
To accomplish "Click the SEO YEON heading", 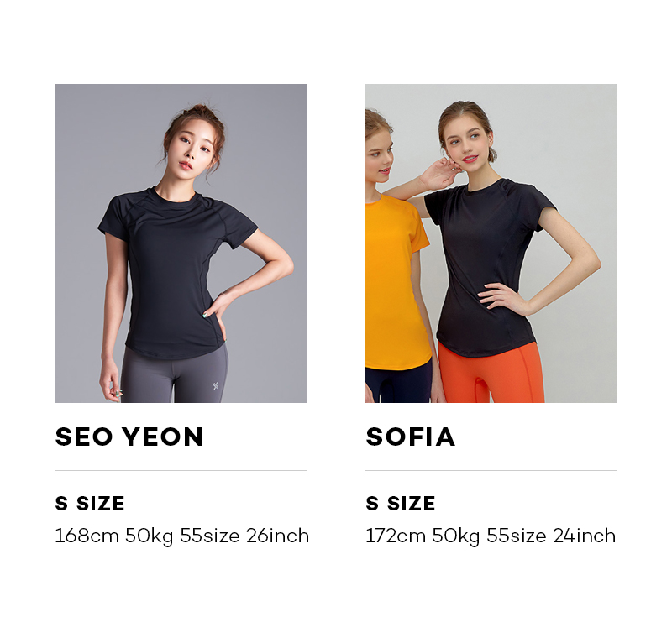I will coord(129,437).
